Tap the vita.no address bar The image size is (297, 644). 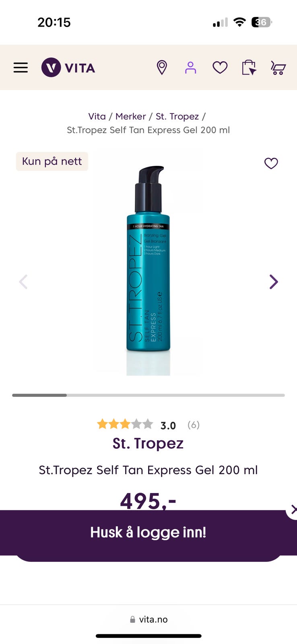pos(148,619)
